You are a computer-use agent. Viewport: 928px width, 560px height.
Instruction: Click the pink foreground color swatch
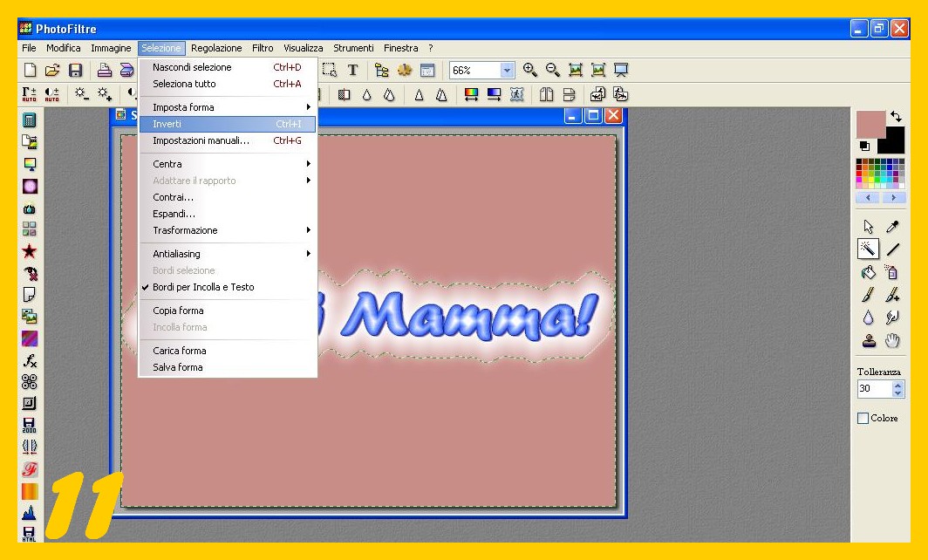869,123
